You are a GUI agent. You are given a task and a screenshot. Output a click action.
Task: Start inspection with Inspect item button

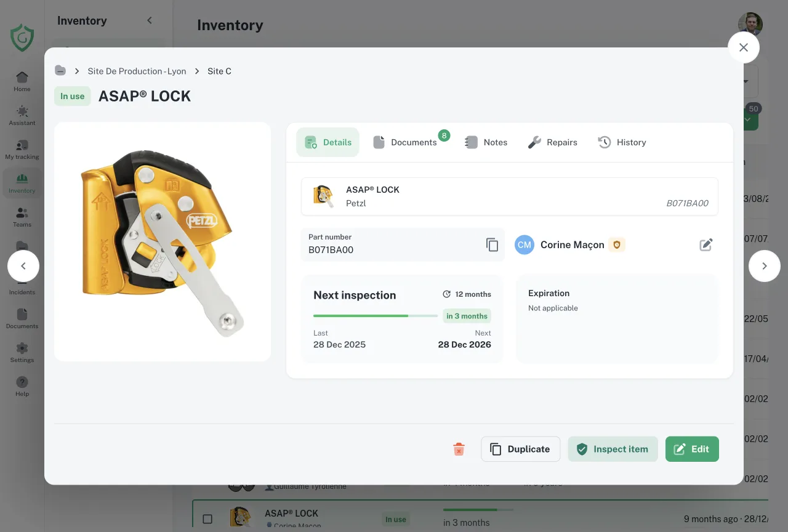coord(613,449)
